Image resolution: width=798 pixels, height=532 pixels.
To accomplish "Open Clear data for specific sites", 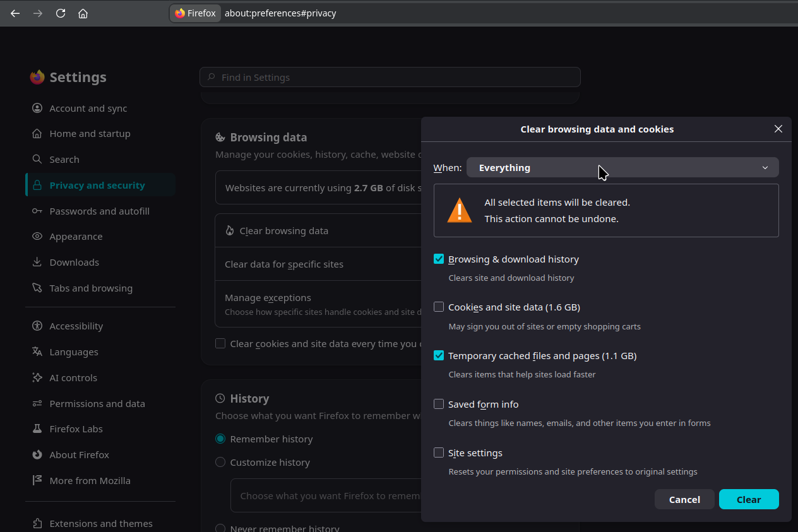I will (318, 264).
